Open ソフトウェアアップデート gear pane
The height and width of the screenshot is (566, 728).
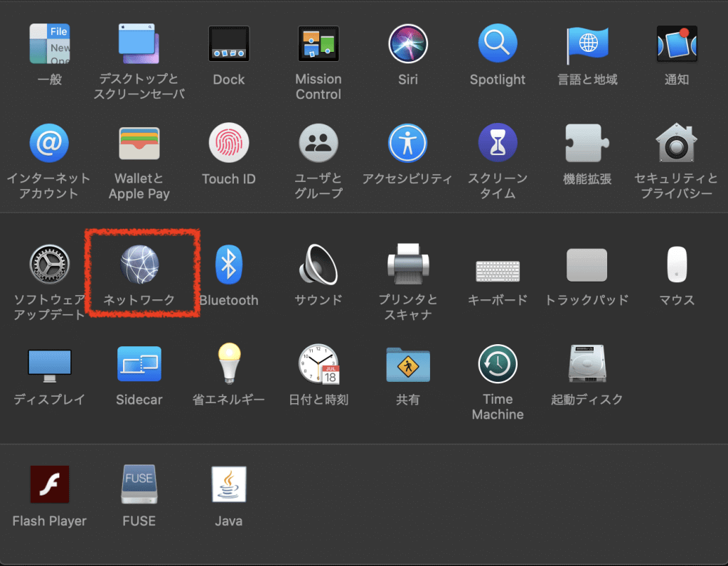50,265
